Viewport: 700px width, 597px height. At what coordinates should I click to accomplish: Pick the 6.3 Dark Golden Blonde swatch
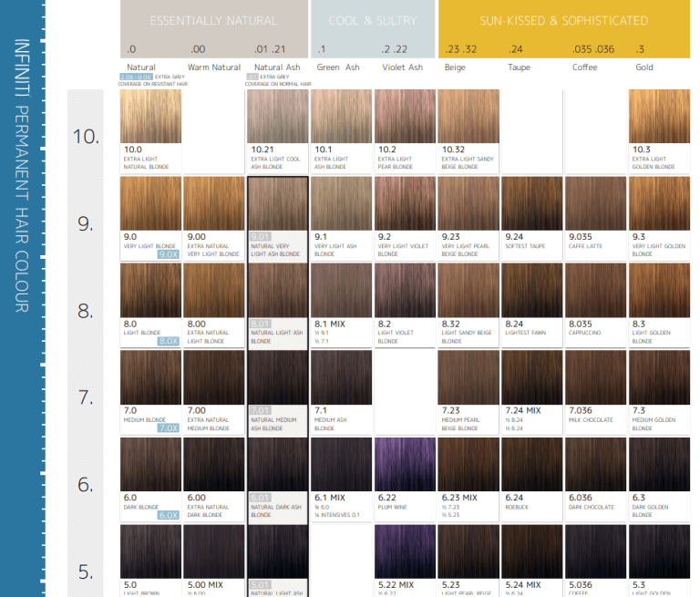coord(659,464)
